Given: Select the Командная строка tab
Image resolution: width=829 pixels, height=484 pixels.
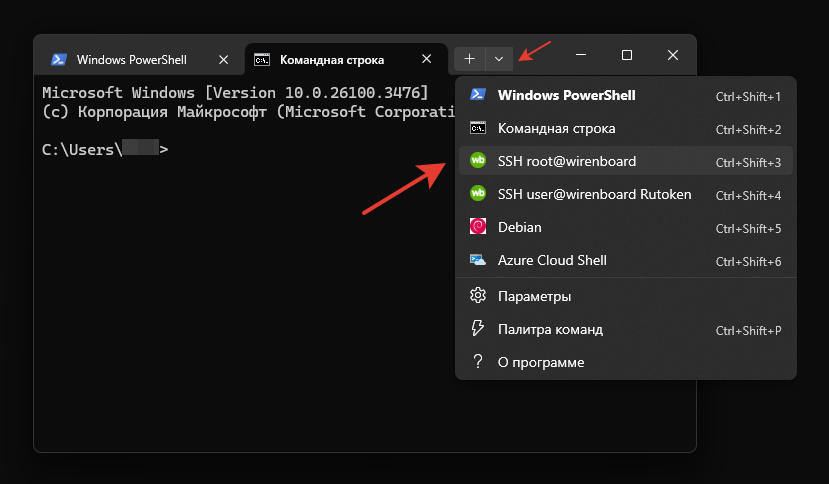Looking at the screenshot, I should [x=346, y=59].
